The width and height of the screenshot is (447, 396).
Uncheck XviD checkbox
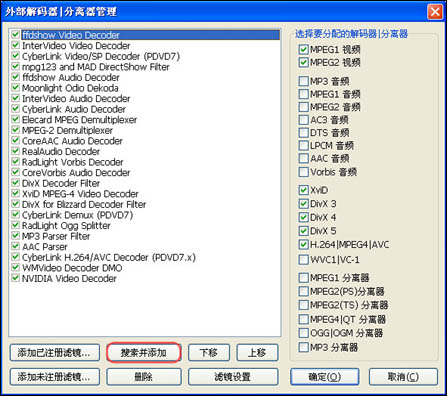click(x=303, y=190)
